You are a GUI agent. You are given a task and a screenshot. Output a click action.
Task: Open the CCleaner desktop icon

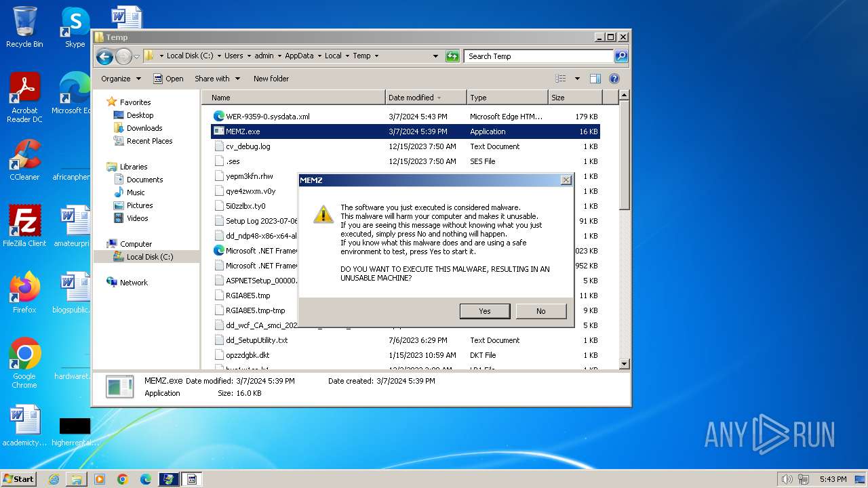click(x=24, y=160)
